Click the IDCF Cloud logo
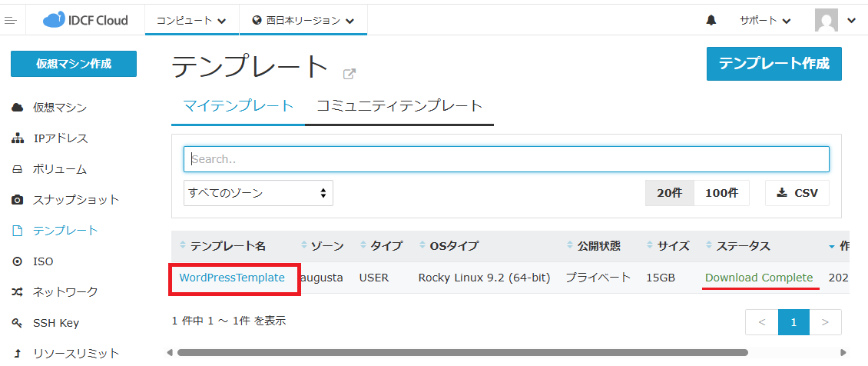Image resolution: width=868 pixels, height=366 pixels. (85, 21)
